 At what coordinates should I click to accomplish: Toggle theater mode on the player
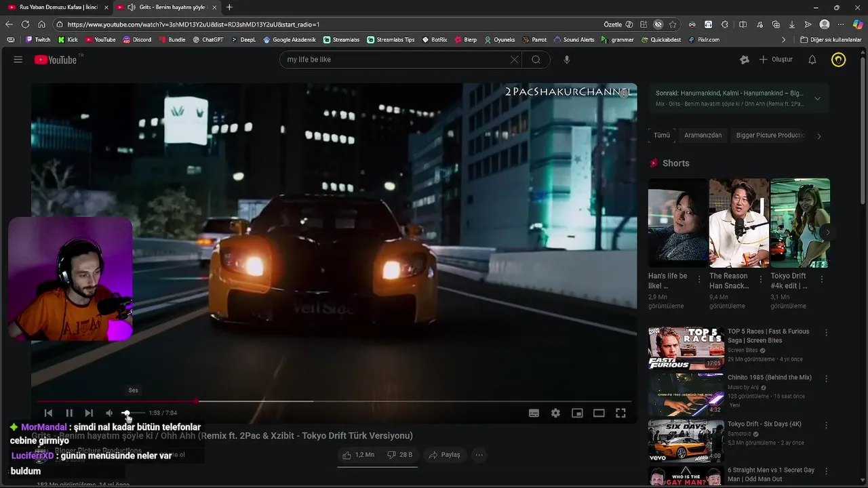pos(599,413)
